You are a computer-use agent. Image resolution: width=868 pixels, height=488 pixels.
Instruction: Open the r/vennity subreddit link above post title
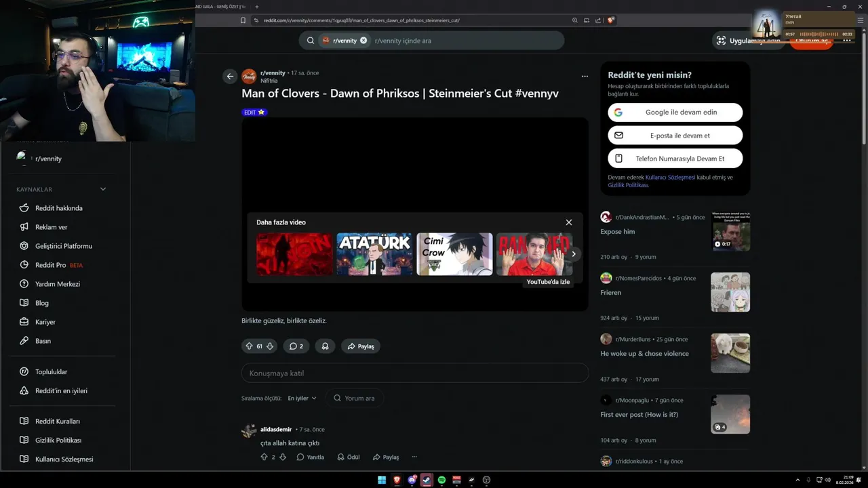pyautogui.click(x=273, y=73)
